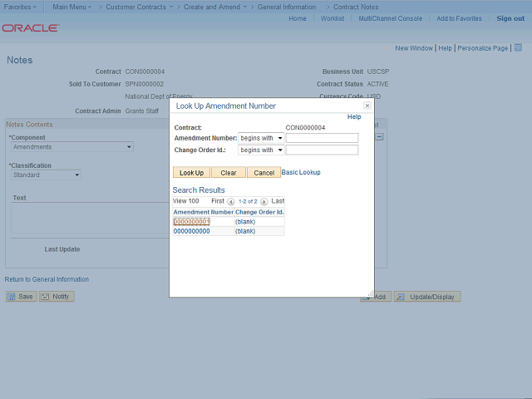Select amendment number 0000000001

coord(192,222)
